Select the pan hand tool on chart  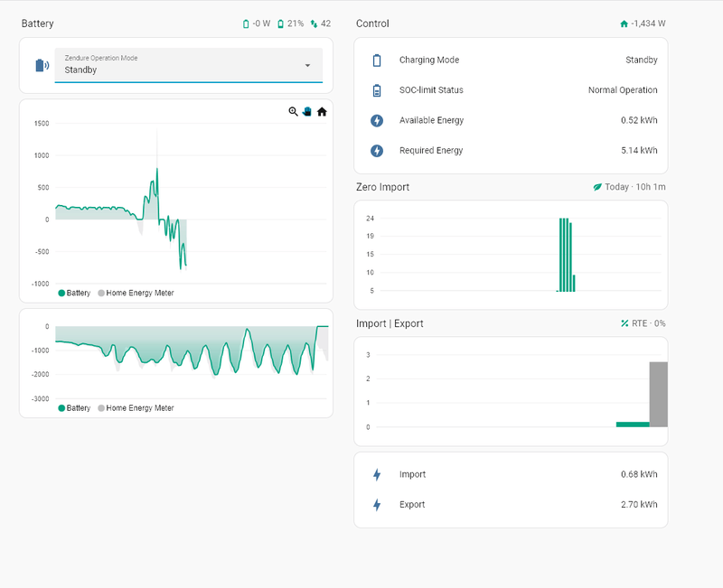307,111
